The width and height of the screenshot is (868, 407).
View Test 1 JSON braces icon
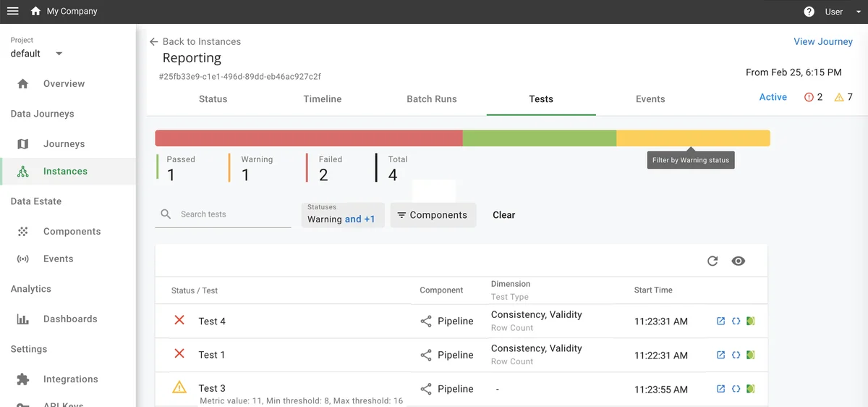click(736, 355)
